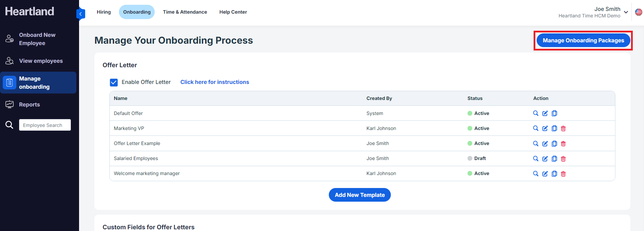Focus the Employee Search input field
Image resolution: width=644 pixels, height=231 pixels.
[x=45, y=125]
